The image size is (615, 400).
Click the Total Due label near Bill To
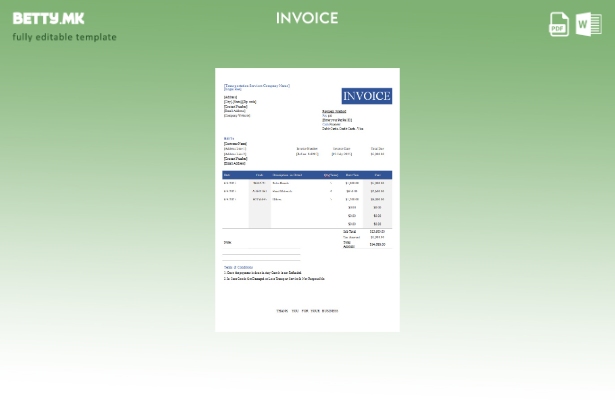(377, 149)
